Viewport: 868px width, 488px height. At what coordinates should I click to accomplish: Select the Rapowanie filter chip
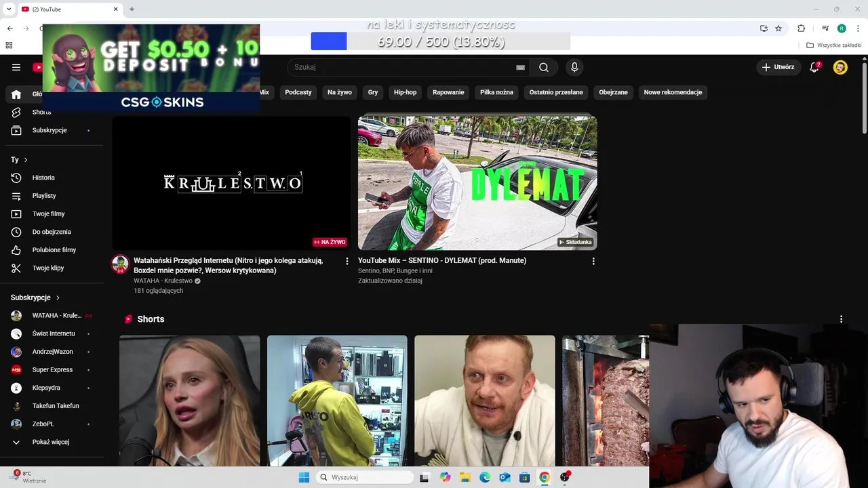point(448,92)
